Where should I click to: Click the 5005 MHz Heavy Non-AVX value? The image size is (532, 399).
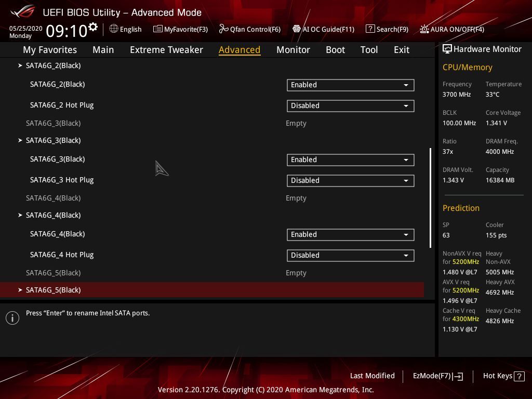tap(499, 272)
